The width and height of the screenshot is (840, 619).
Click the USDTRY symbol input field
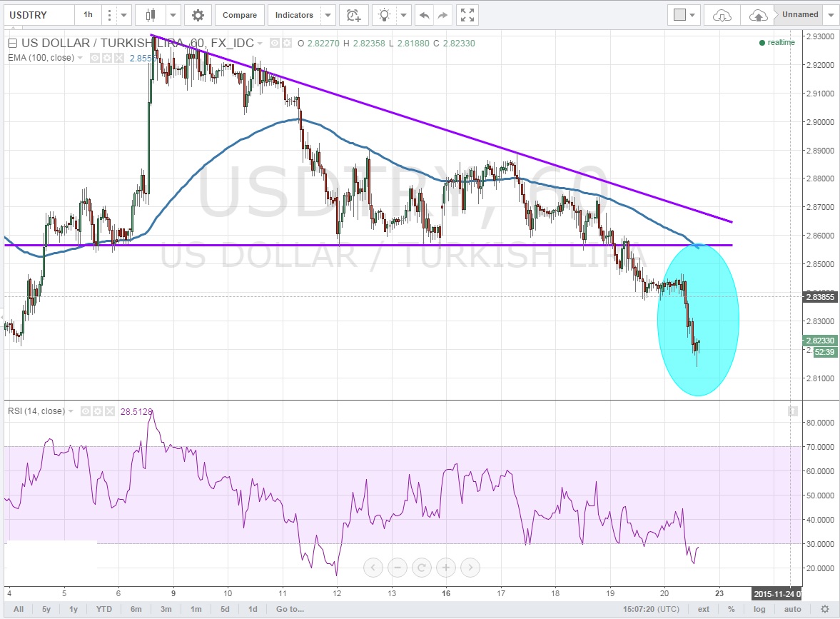pos(39,14)
